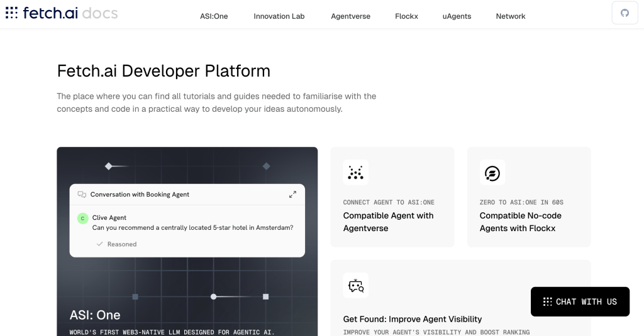
Task: Expand the Booking Agent conversation panel
Action: click(292, 195)
